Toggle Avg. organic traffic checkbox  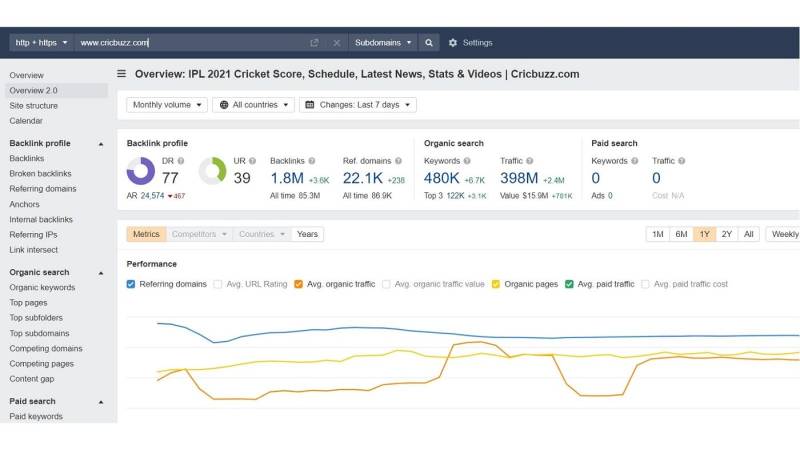tap(298, 284)
